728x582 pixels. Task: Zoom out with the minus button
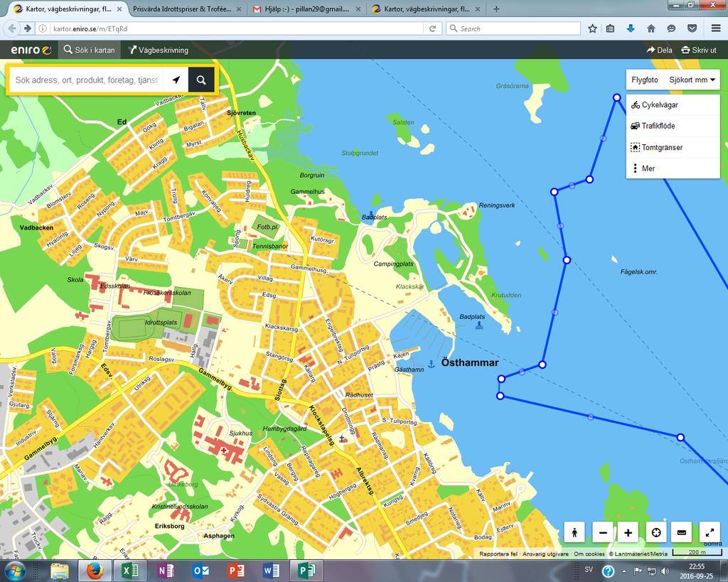pyautogui.click(x=603, y=532)
